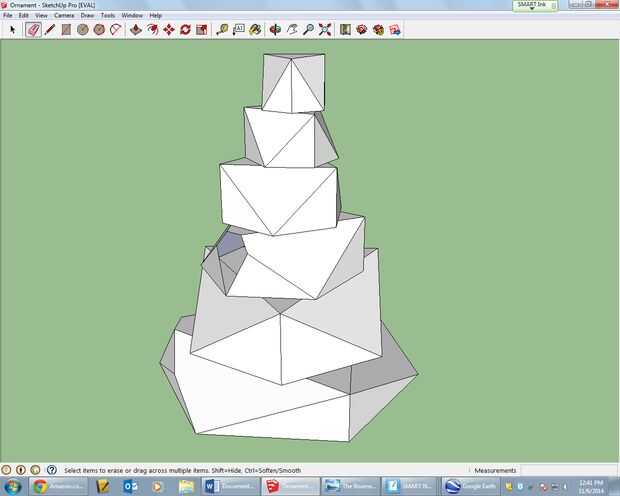Switch to Google Earth taskbar button
The image size is (620, 496).
coord(471,486)
